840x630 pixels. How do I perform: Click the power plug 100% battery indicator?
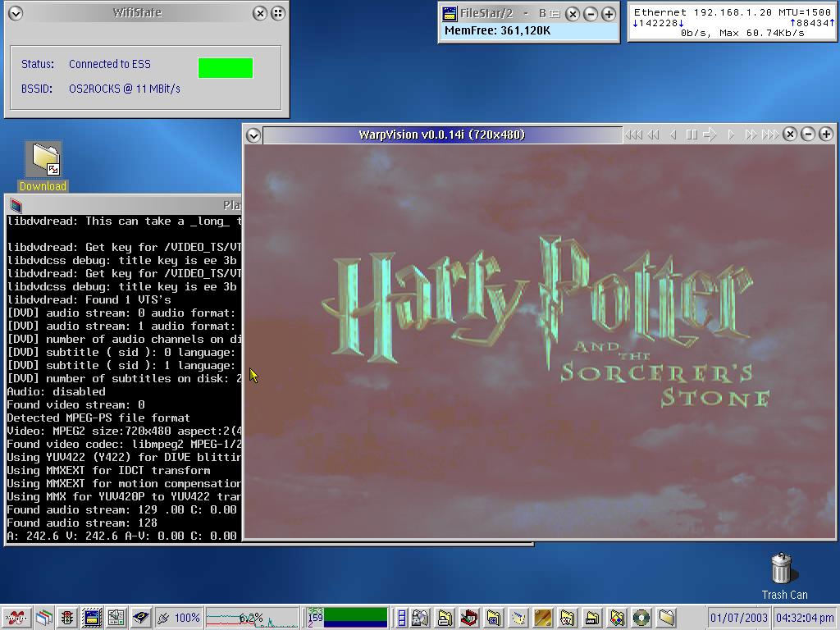coord(179,619)
